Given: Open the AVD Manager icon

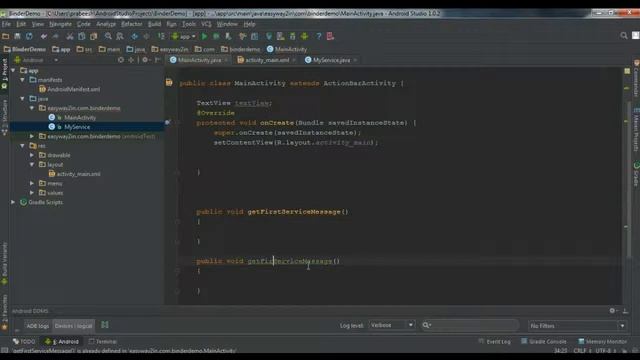Looking at the screenshot, I should pyautogui.click(x=280, y=36).
